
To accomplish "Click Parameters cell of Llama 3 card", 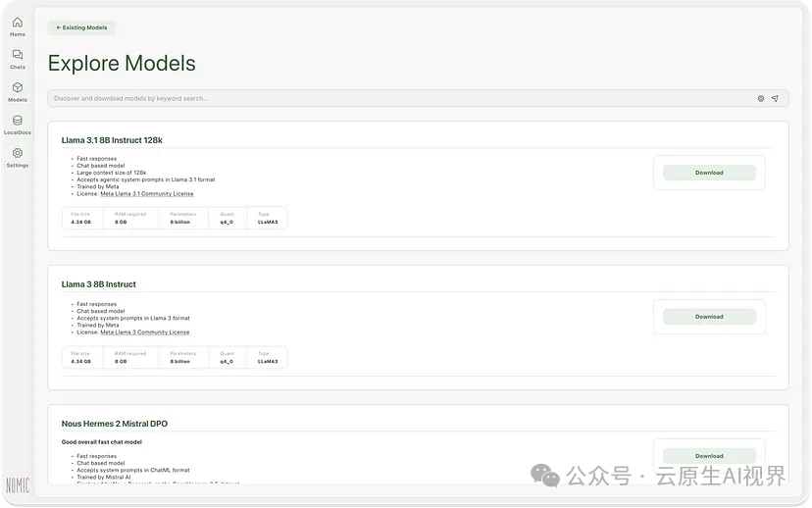I will (x=183, y=357).
